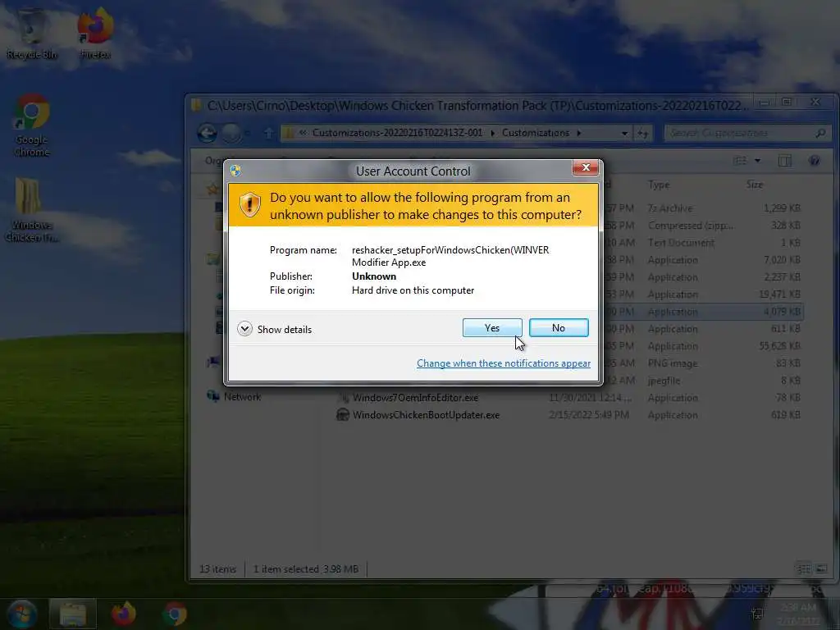Expand Show details chevron in UAC dialog
The width and height of the screenshot is (840, 630).
click(x=244, y=328)
